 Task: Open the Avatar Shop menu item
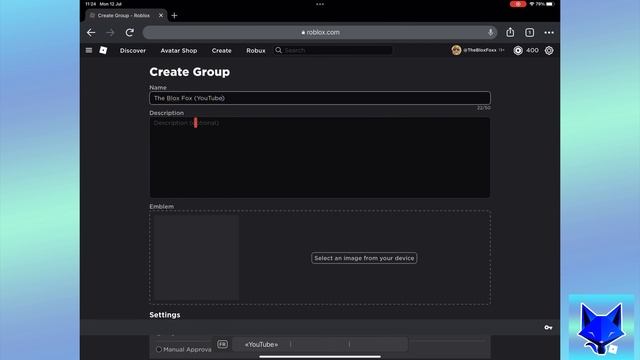[x=179, y=51]
